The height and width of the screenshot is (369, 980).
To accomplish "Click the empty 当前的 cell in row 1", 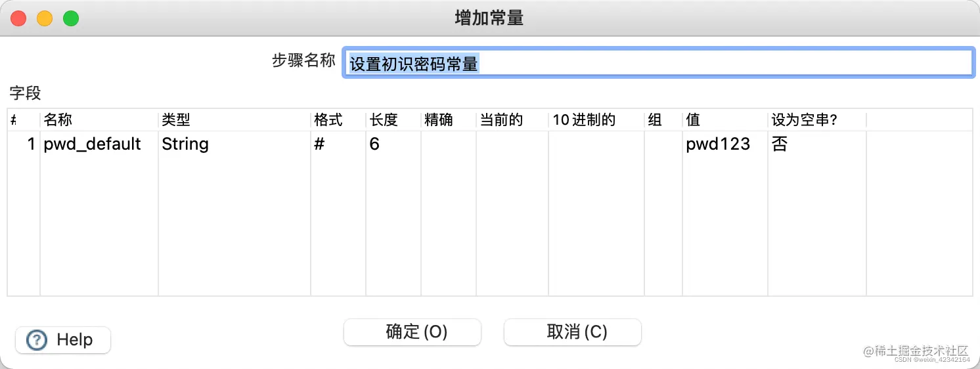I will click(x=512, y=144).
